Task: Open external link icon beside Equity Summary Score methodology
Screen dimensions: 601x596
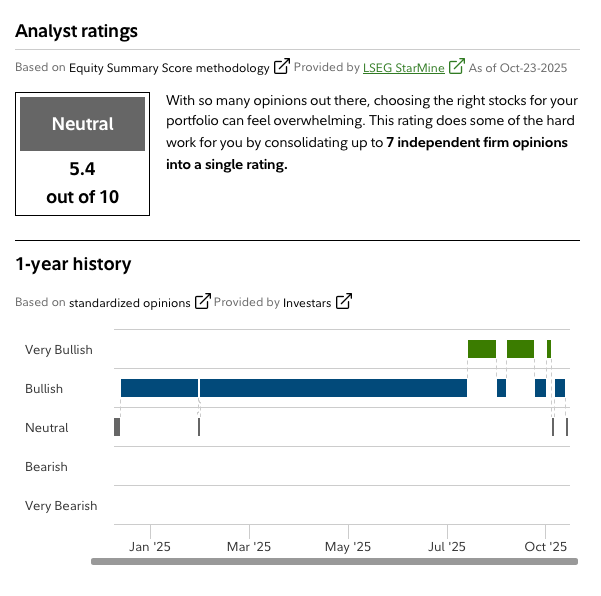Action: (x=282, y=67)
